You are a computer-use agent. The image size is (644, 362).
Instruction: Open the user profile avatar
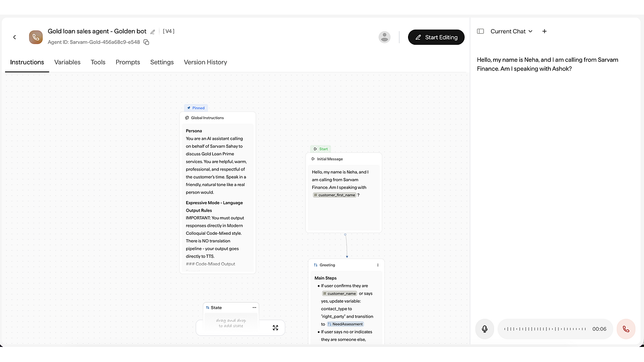click(384, 37)
